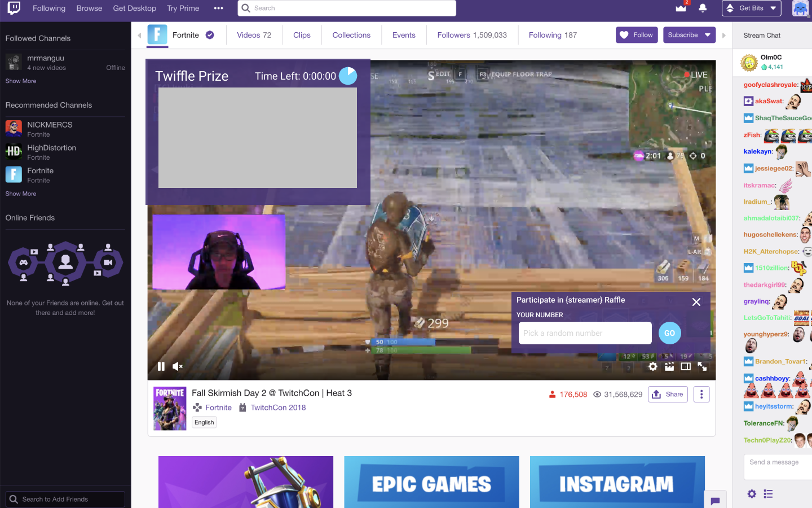Open chat settings gear icon
The image size is (812, 508).
[752, 494]
